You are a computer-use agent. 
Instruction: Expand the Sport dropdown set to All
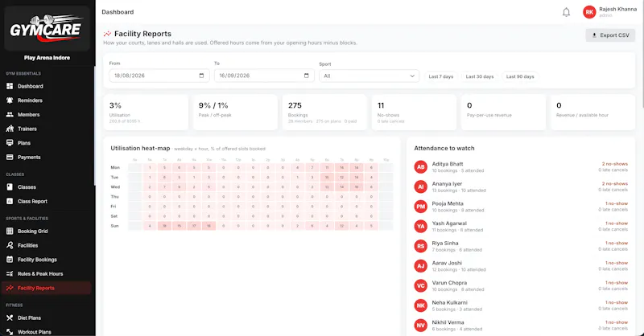point(369,76)
